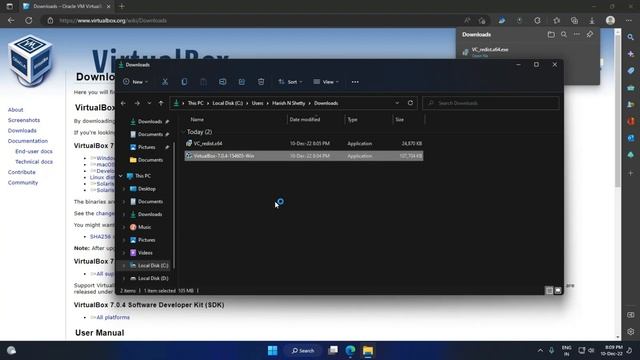Click the Share icon in Explorer toolbar
The width and height of the screenshot is (640, 360).
pyautogui.click(x=242, y=82)
